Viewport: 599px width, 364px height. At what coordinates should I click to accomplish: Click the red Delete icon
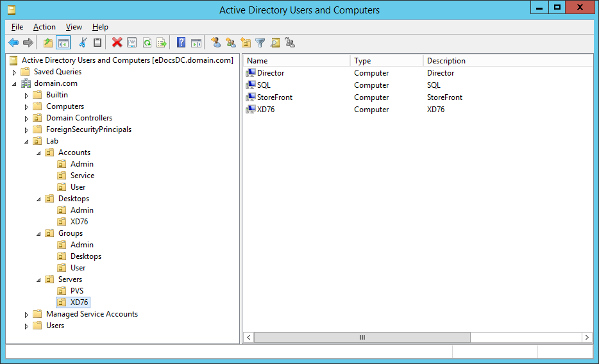tap(117, 43)
